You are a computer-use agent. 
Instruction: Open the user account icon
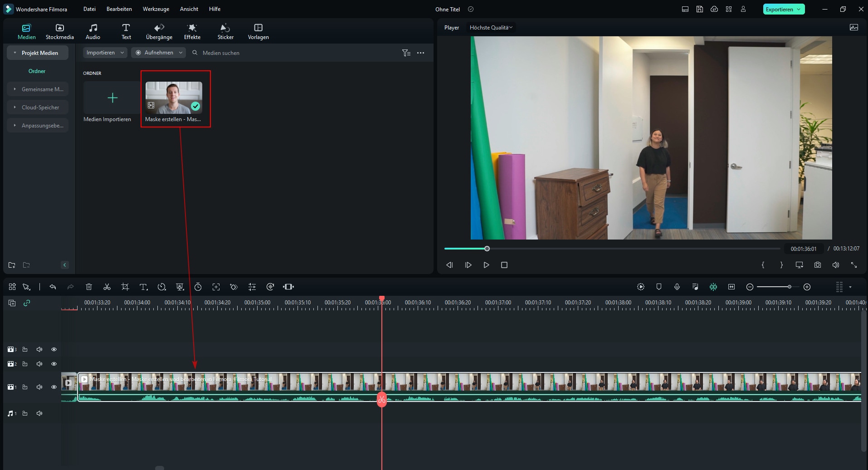click(743, 9)
